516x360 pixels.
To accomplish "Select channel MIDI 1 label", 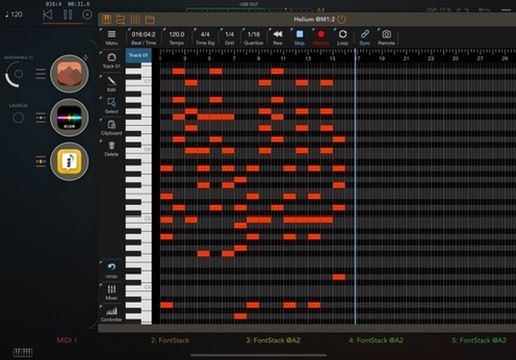I will [67, 340].
